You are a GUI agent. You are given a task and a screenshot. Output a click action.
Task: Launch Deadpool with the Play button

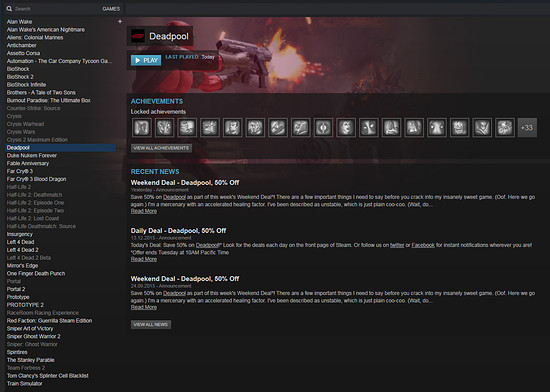146,60
